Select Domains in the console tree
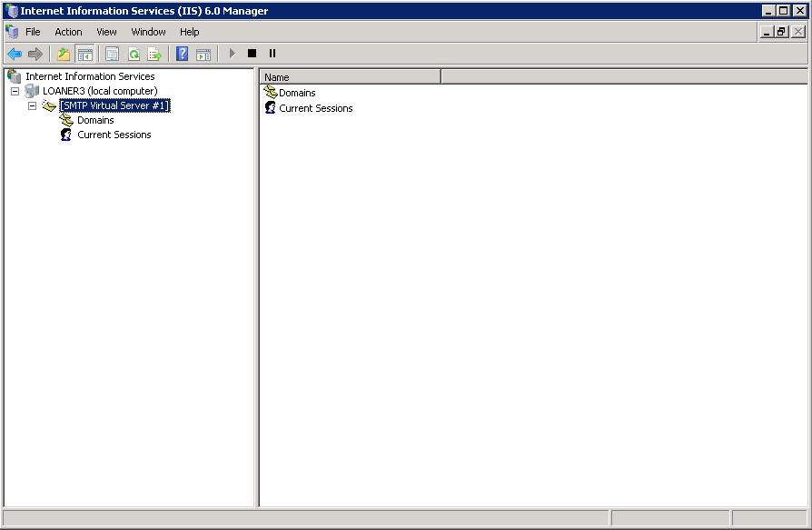Screen dimensions: 812x530 (x=94, y=120)
